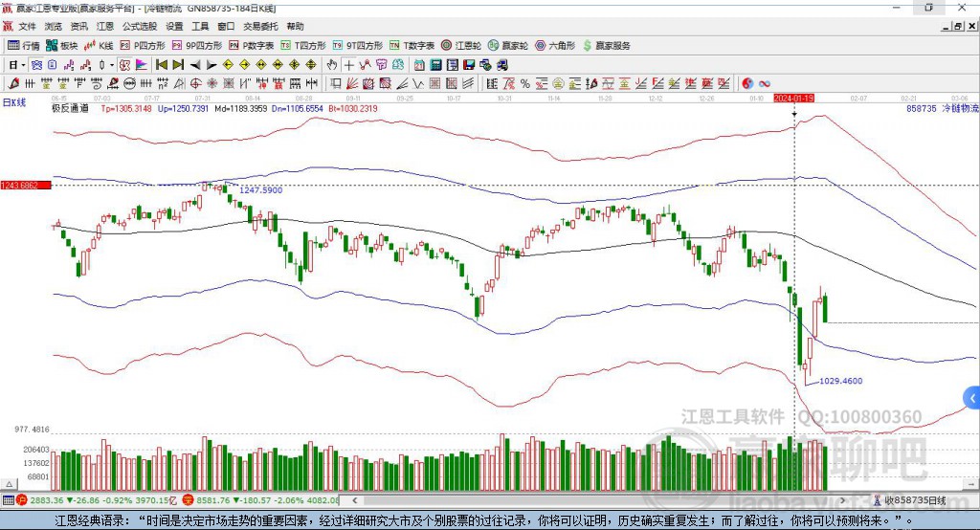Expand the candlestick style dropdown arrow
Image resolution: width=980 pixels, height=530 pixels.
click(112, 65)
